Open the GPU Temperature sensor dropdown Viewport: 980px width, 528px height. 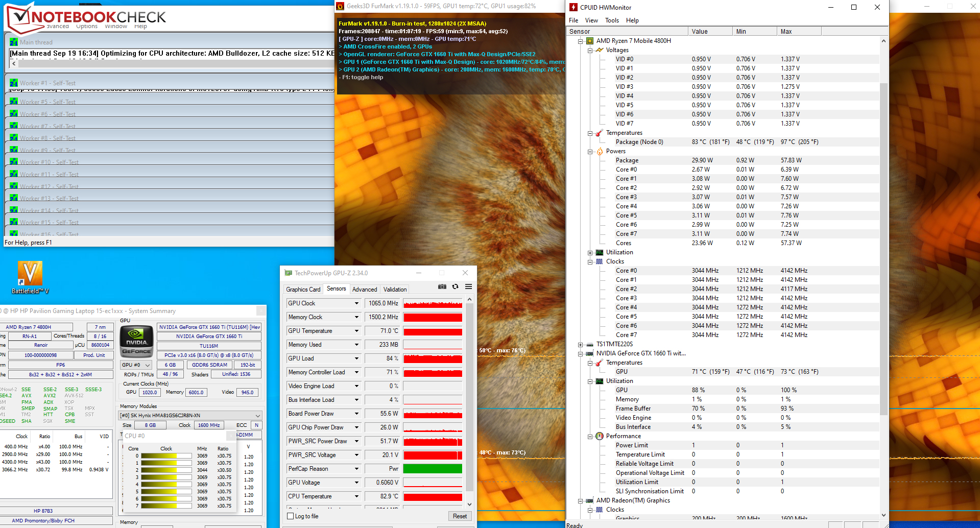click(356, 331)
